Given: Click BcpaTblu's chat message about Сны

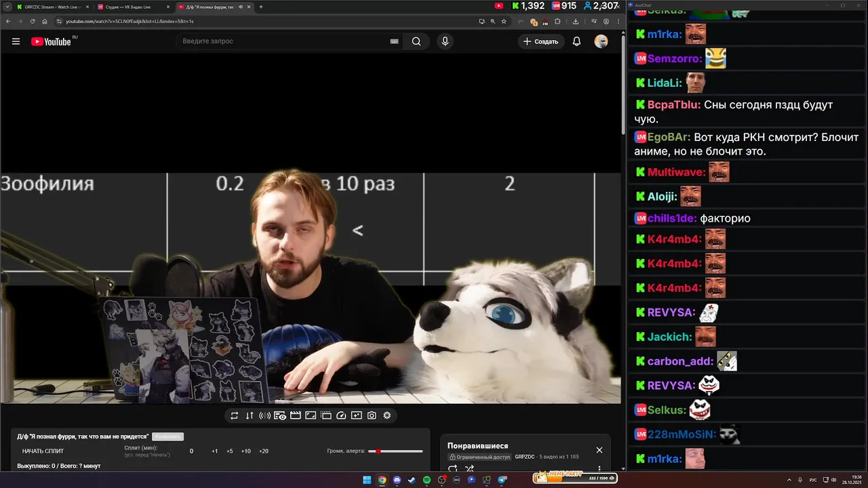Looking at the screenshot, I should click(x=734, y=112).
